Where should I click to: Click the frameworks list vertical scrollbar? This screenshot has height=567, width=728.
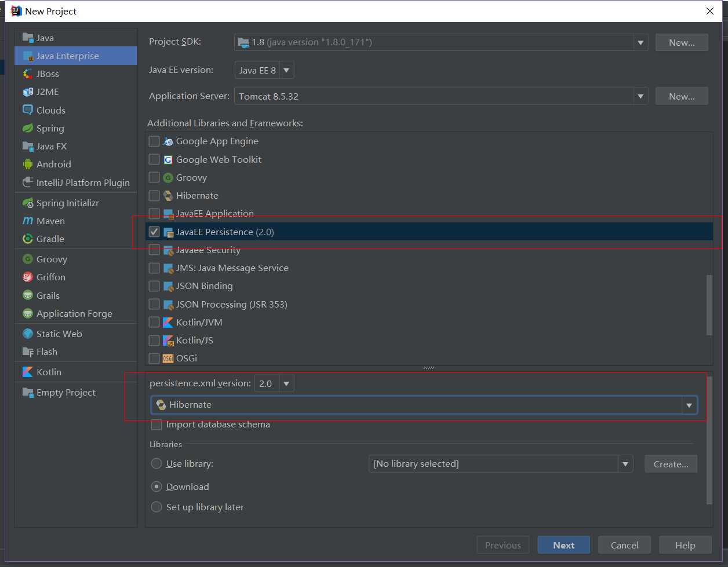pos(709,305)
